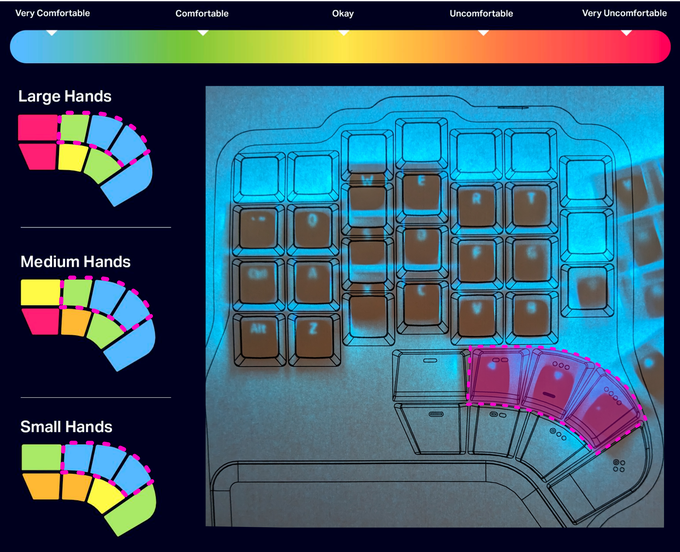Click the Small Hands heading

pyautogui.click(x=66, y=427)
